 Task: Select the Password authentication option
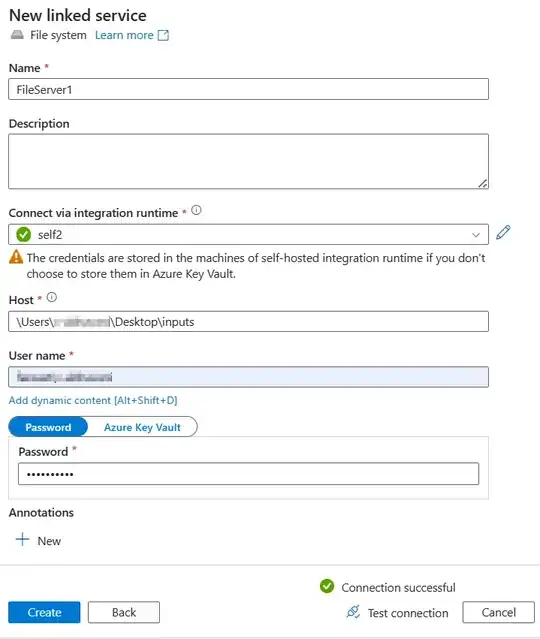48,427
